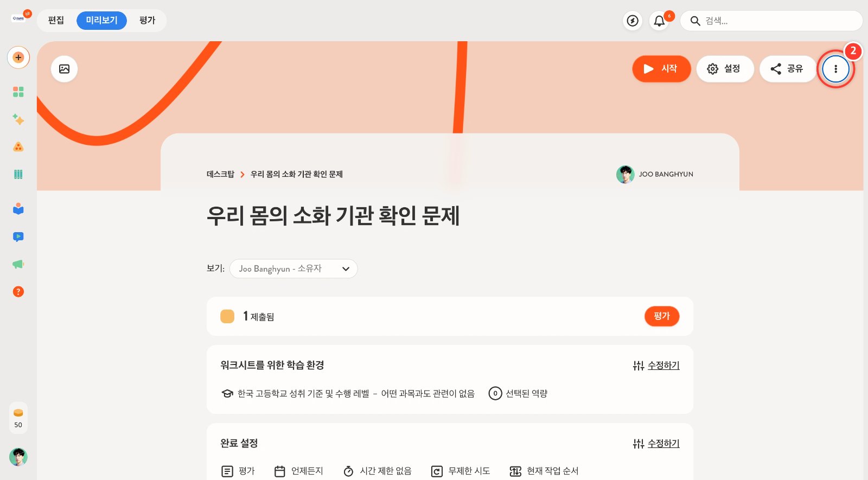Click the orange 평가 button in submissions row

coord(662,316)
